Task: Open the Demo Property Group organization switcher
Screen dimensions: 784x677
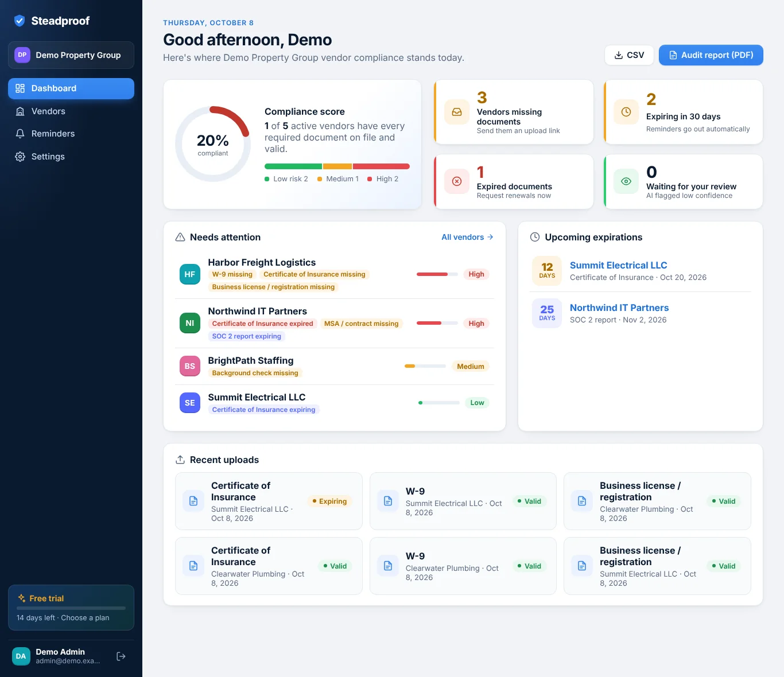Action: (x=71, y=55)
